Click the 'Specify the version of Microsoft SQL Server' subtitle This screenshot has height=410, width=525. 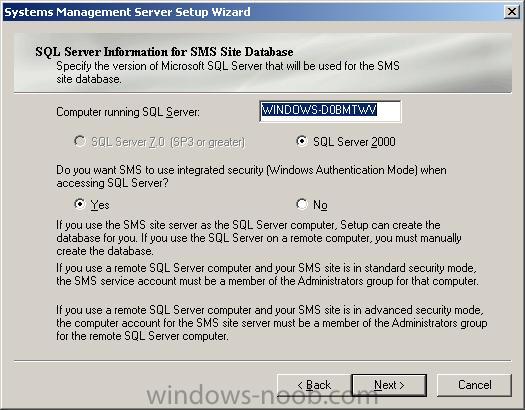228,72
